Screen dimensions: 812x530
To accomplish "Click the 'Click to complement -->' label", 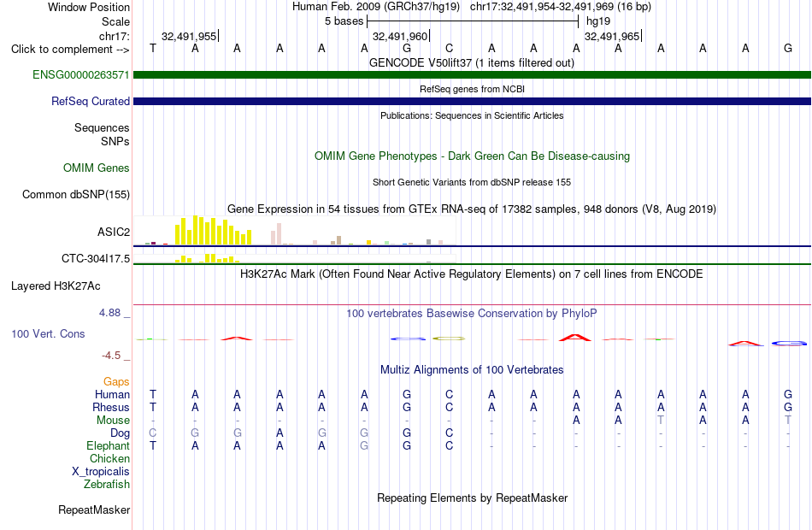I will click(70, 50).
